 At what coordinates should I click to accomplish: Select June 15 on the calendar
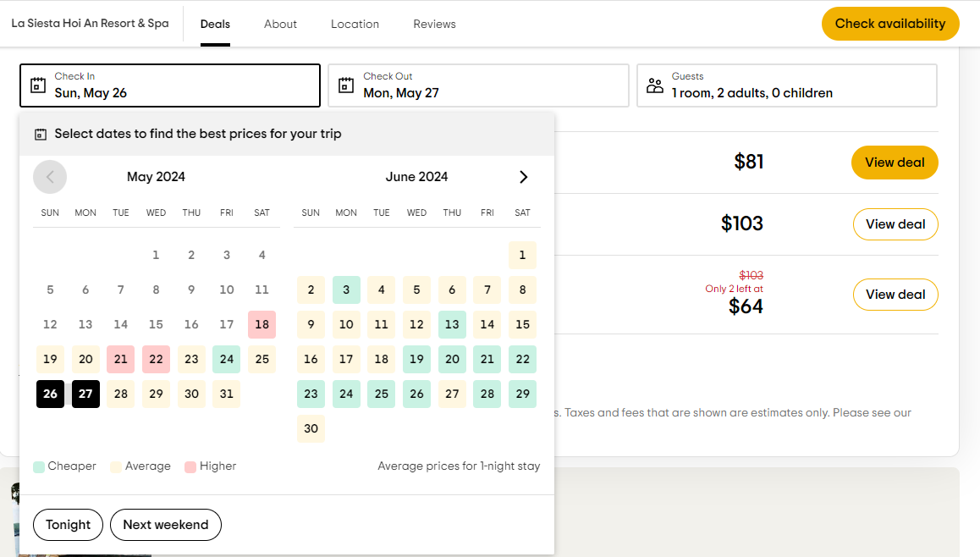(x=522, y=324)
